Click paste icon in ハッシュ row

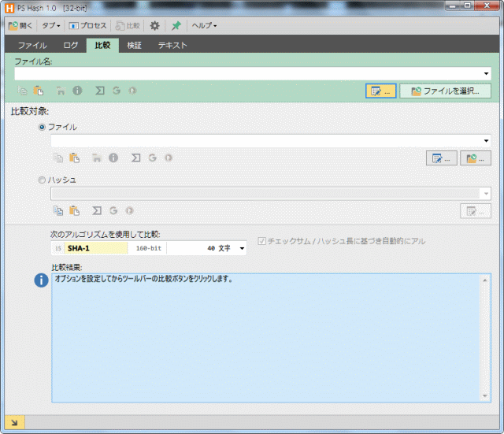[75, 210]
